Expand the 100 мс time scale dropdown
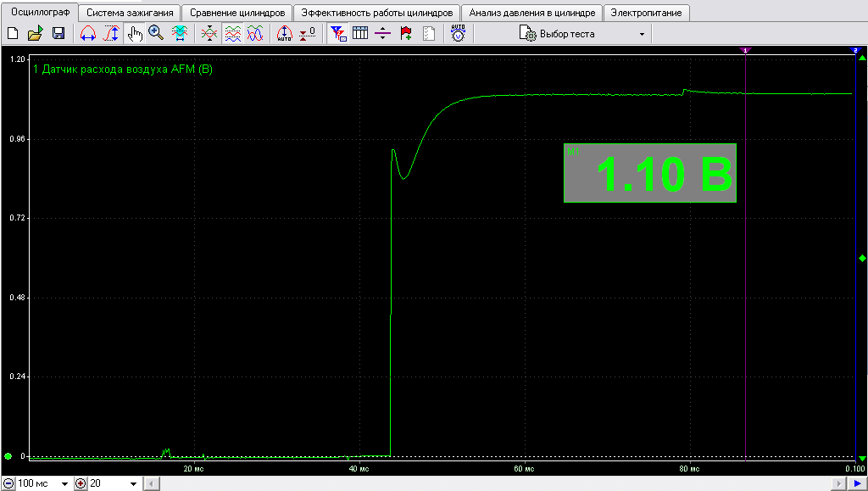This screenshot has width=868, height=491. click(x=64, y=484)
